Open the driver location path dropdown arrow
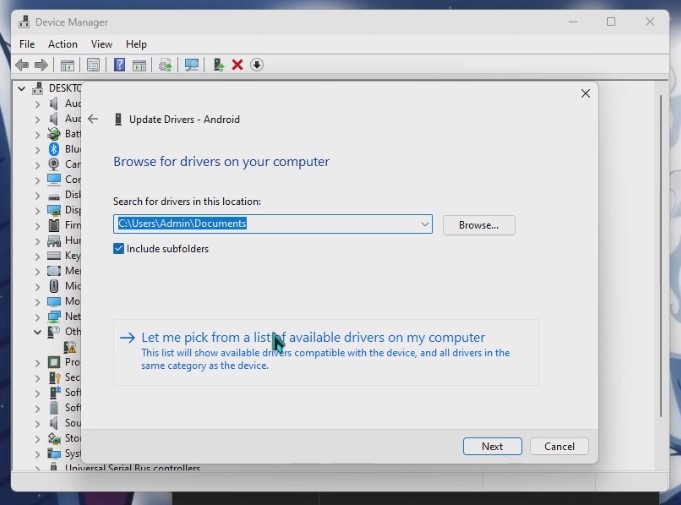Image resolution: width=681 pixels, height=505 pixels. (x=425, y=224)
